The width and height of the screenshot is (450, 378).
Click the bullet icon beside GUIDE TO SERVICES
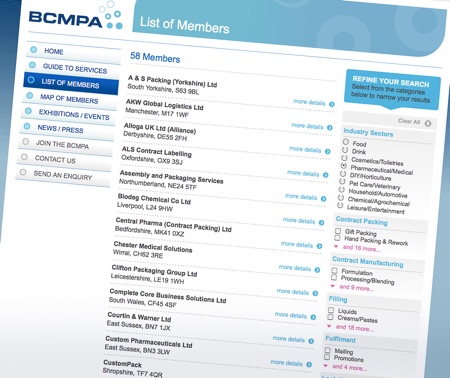click(x=32, y=65)
